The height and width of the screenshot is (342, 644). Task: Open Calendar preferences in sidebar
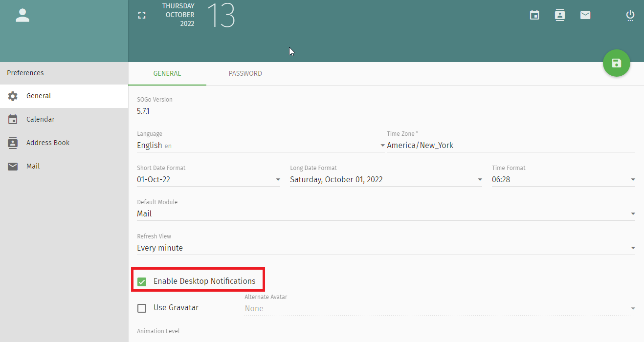(64, 120)
